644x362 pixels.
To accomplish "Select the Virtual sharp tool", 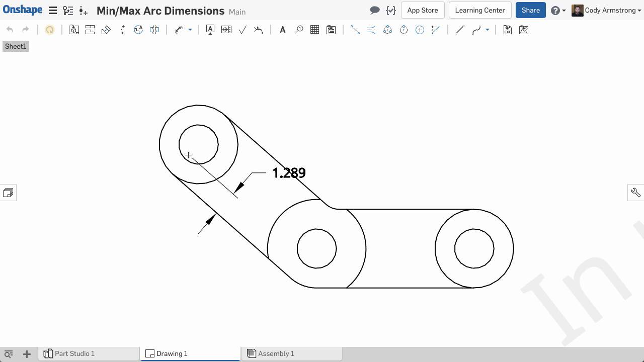I will click(x=436, y=30).
